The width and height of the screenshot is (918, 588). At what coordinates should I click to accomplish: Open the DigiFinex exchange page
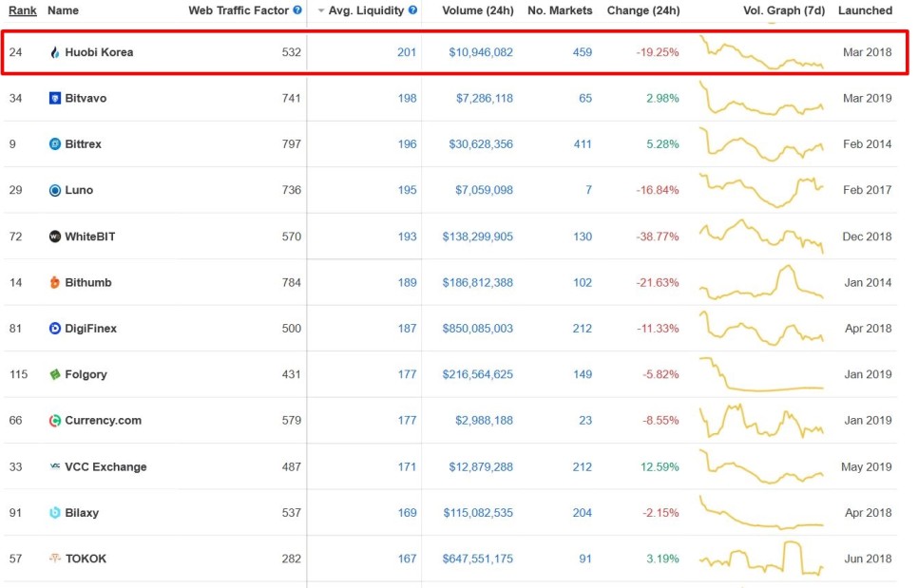tap(90, 329)
